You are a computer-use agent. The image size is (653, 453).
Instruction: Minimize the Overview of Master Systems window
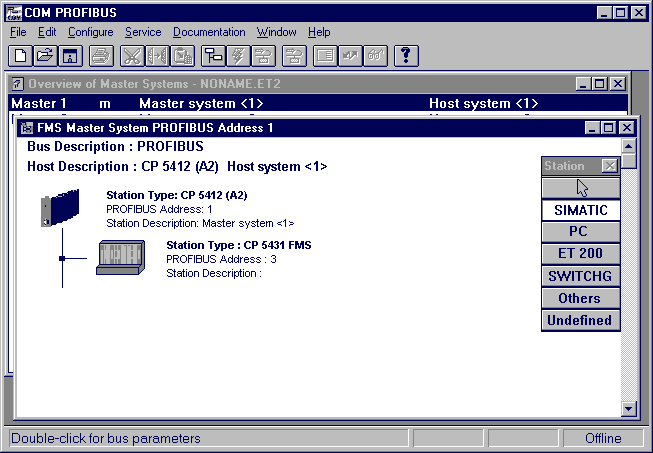point(583,84)
